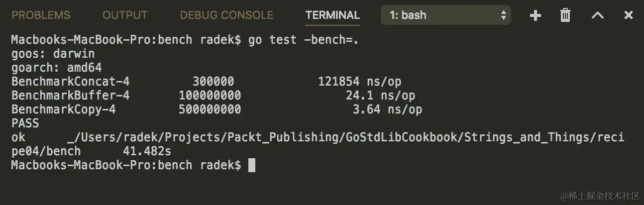Create a new terminal with plus icon
This screenshot has height=205, width=644.
[x=536, y=15]
